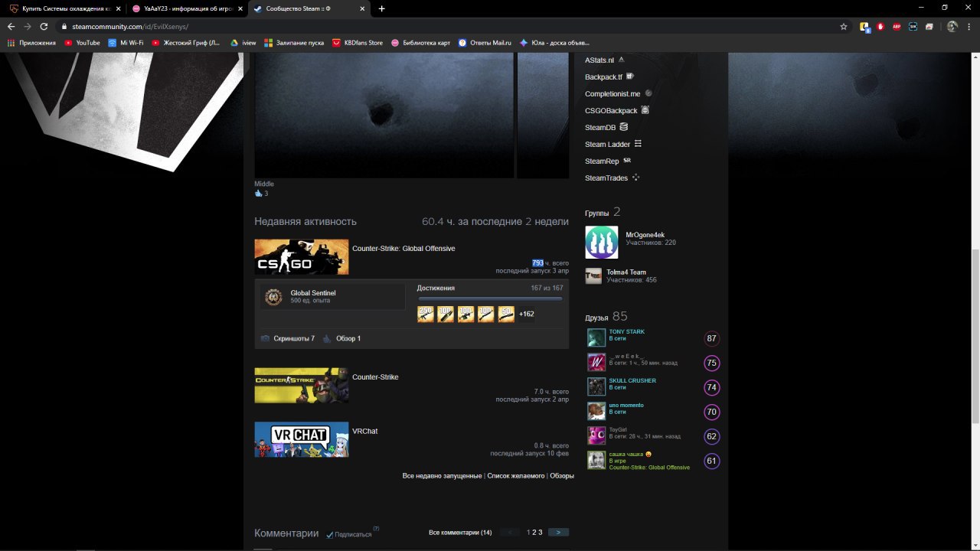Screen dimensions: 980x551
Task: Open the AStats.nl link icon
Action: (622, 59)
